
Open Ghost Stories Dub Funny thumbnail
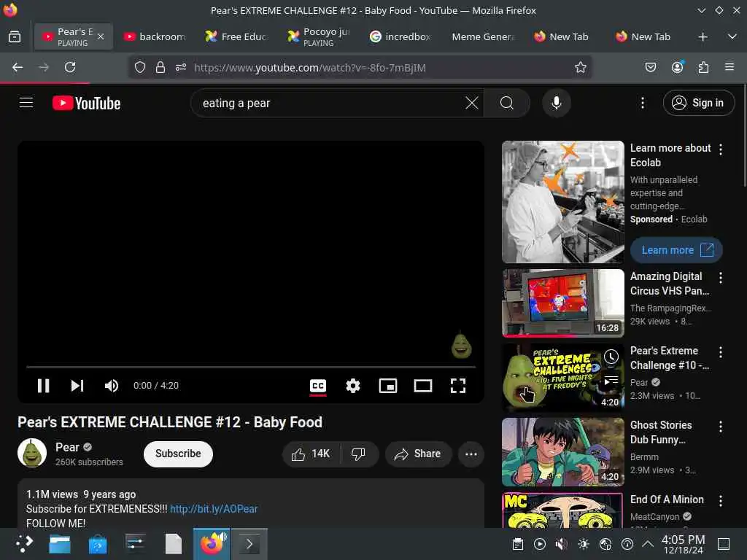coord(562,452)
